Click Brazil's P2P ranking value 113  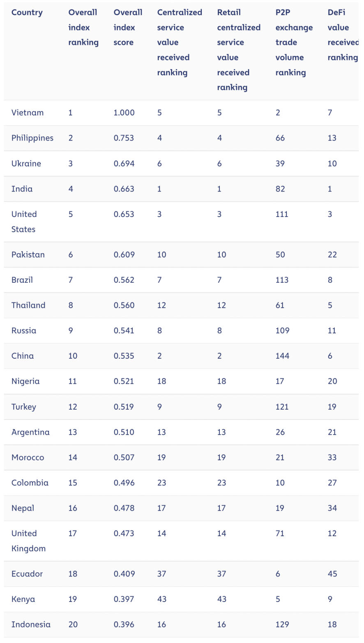282,280
